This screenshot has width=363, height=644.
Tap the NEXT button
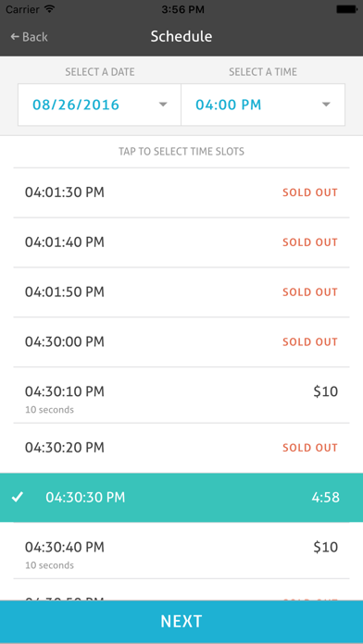[181, 622]
